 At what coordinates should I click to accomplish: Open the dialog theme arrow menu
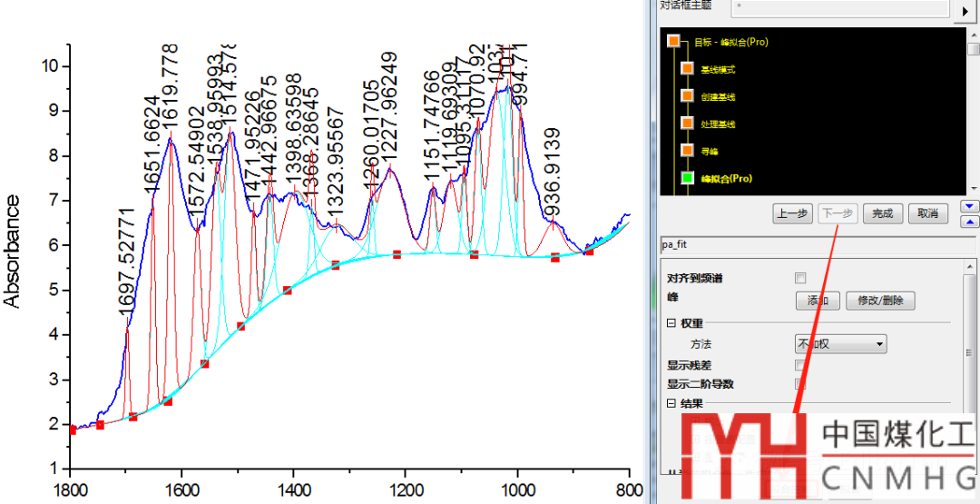(963, 10)
